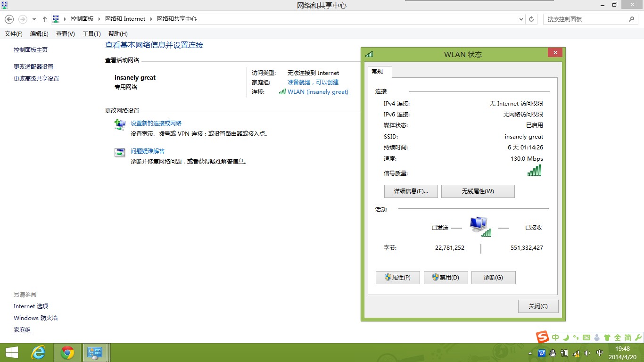Toggle full/half width with the 全 icon
The image size is (644, 362).
pos(617,337)
